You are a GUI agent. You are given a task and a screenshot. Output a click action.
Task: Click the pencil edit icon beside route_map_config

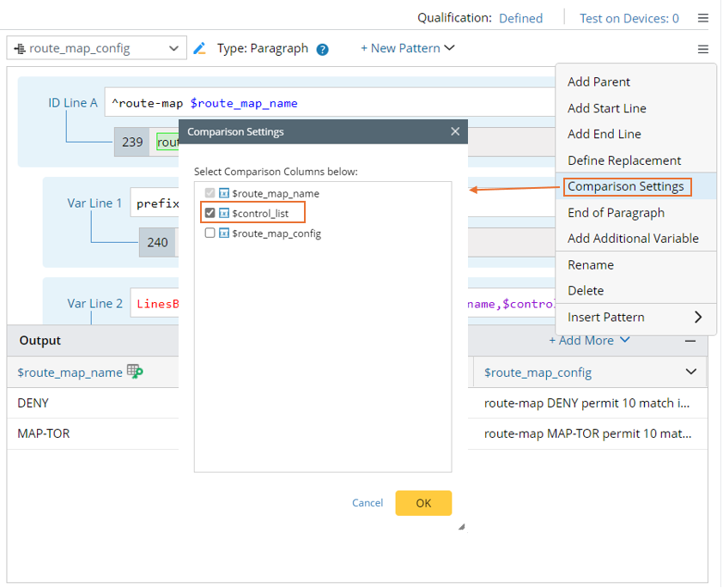[200, 49]
